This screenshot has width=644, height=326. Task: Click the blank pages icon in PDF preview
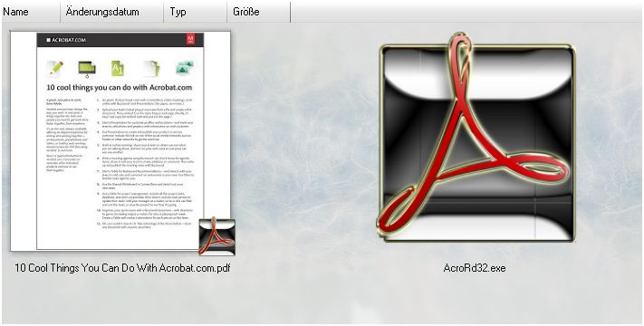151,68
